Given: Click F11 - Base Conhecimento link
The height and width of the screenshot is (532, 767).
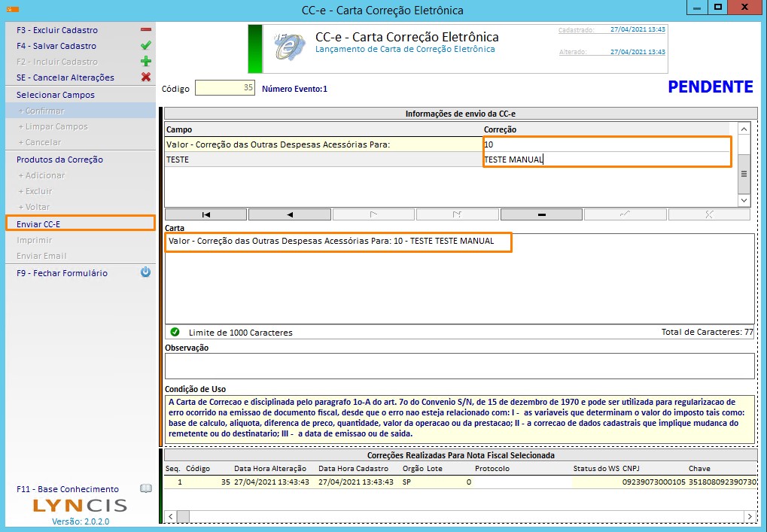Looking at the screenshot, I should (68, 489).
